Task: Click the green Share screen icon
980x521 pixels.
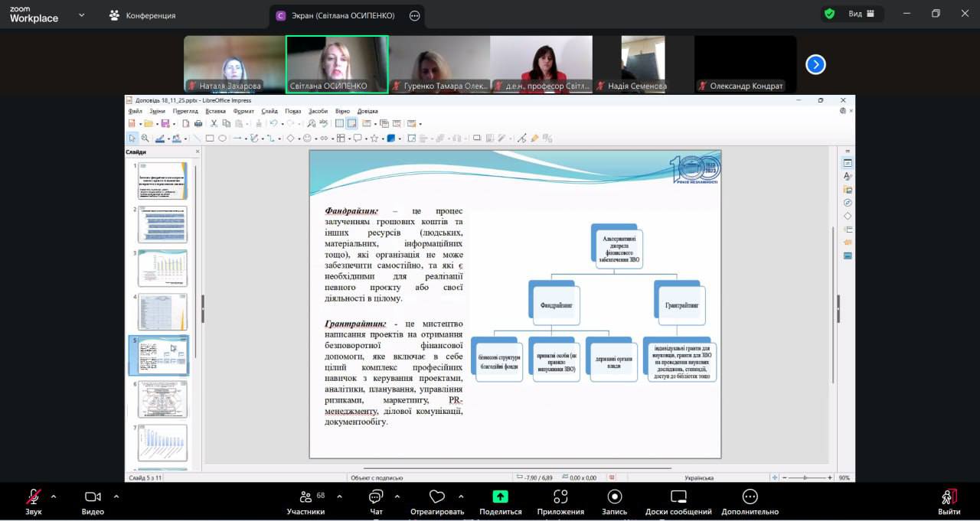Action: coord(500,497)
